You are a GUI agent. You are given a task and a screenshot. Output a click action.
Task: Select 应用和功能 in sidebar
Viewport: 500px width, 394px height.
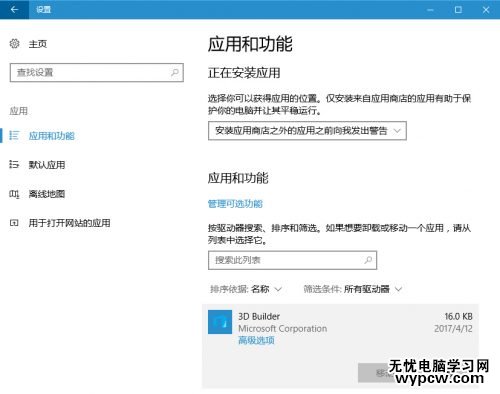click(52, 136)
